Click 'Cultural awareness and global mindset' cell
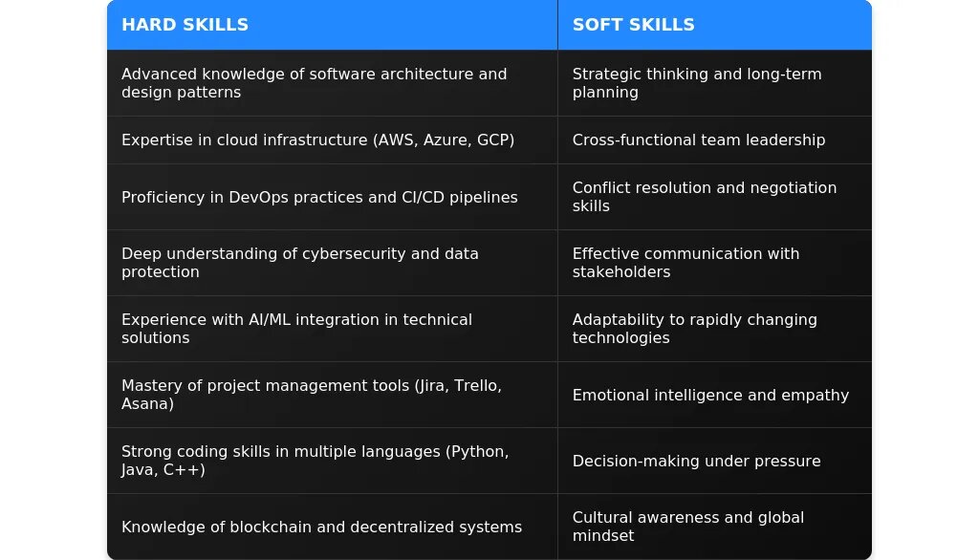This screenshot has height=560, width=979. pos(715,527)
